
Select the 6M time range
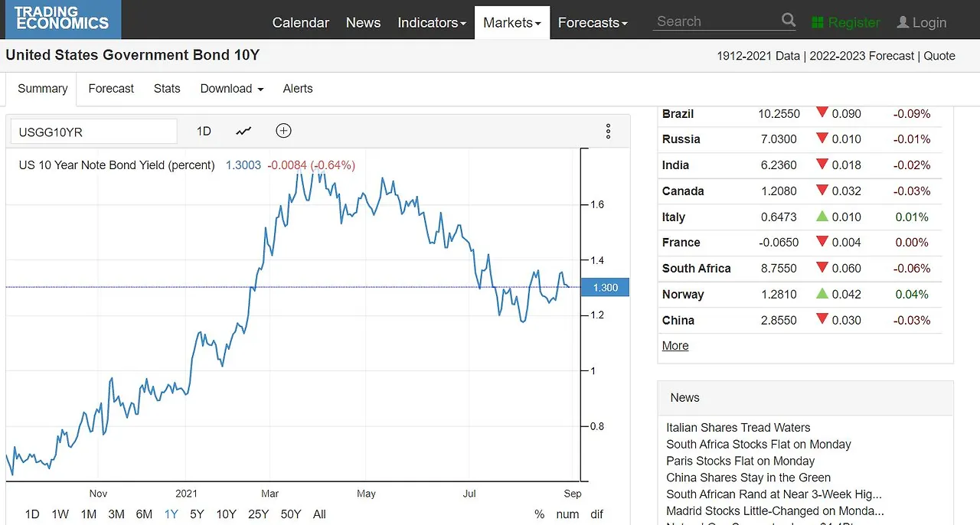coord(144,514)
